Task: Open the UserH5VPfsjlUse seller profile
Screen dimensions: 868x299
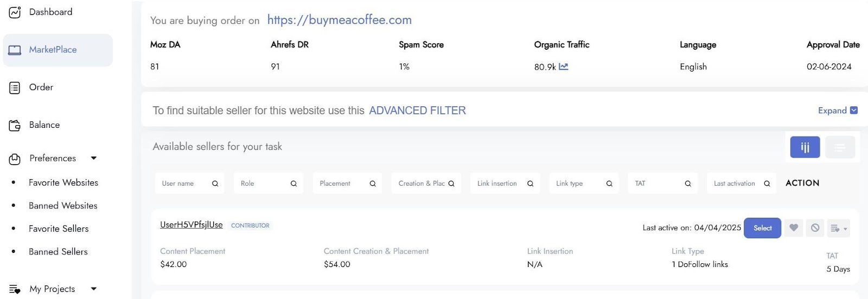Action: pos(192,225)
